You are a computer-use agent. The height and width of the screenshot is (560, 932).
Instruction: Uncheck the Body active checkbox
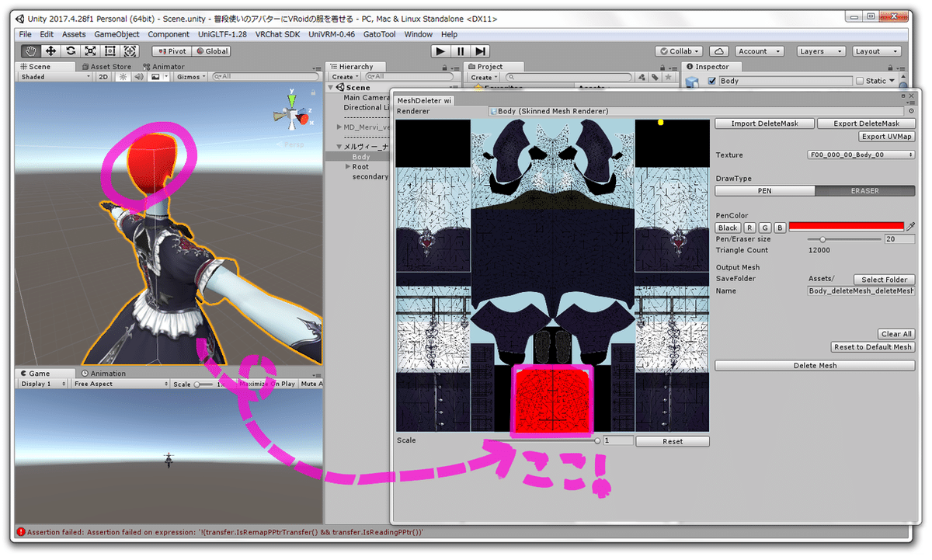click(x=712, y=81)
